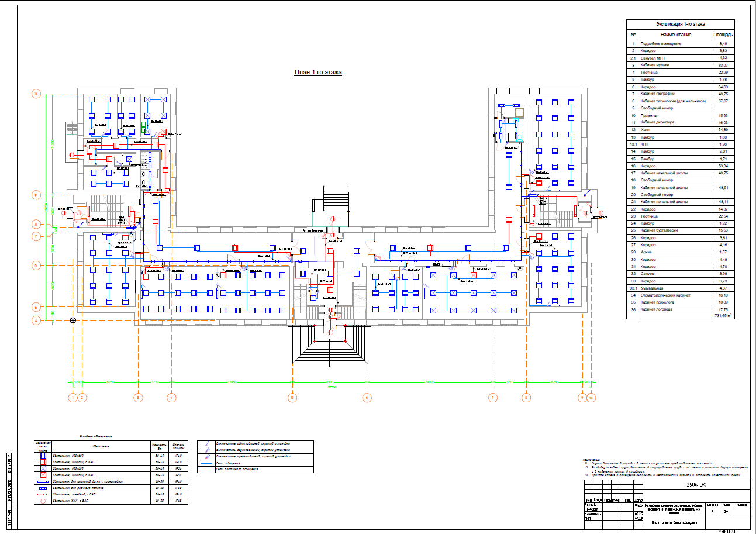Viewport: 756px width, 534px height.
Task: Click the 'Умывальная' row name
Action: [x=652, y=288]
